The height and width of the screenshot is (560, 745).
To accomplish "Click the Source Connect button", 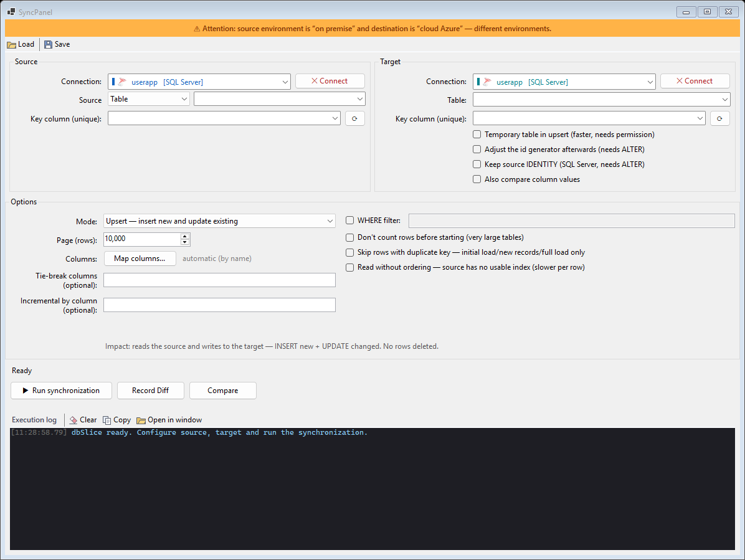I will (x=330, y=81).
